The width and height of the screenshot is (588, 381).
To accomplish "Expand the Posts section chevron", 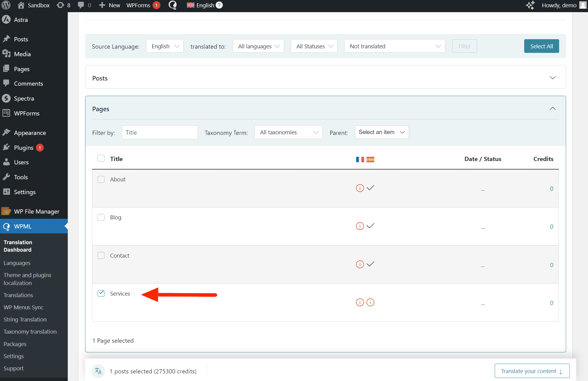I will 553,78.
